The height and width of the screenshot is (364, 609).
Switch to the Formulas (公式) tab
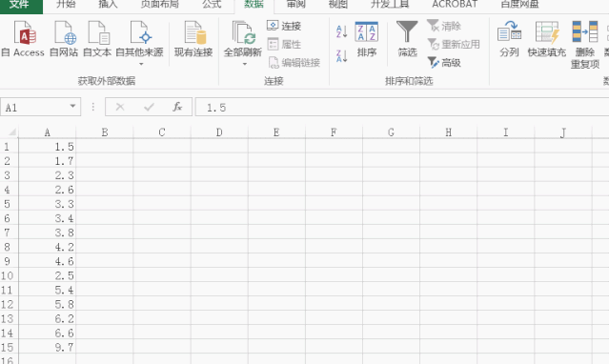(212, 5)
